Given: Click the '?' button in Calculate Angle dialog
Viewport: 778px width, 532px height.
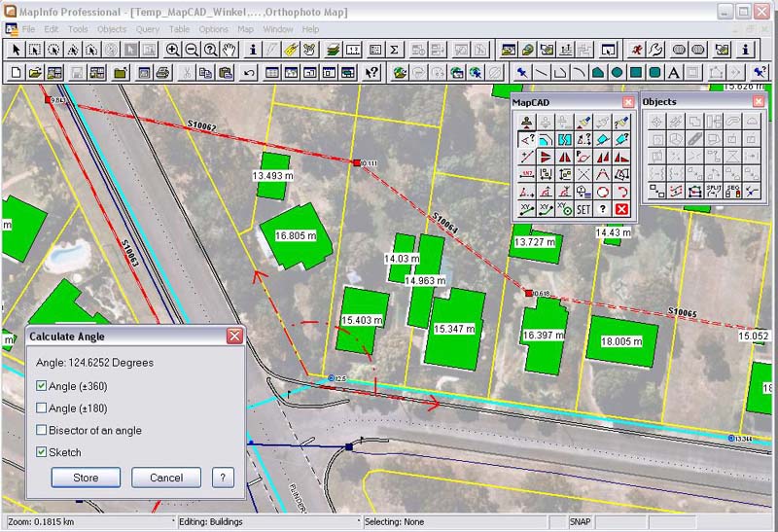Looking at the screenshot, I should tap(223, 478).
